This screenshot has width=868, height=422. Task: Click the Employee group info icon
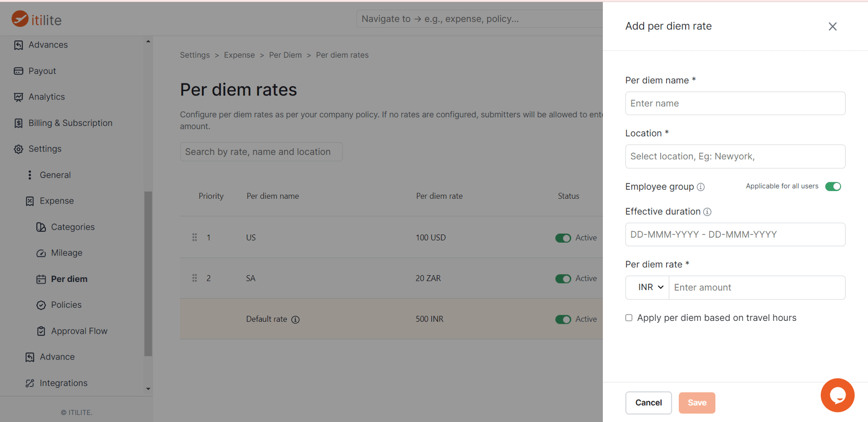pos(700,187)
